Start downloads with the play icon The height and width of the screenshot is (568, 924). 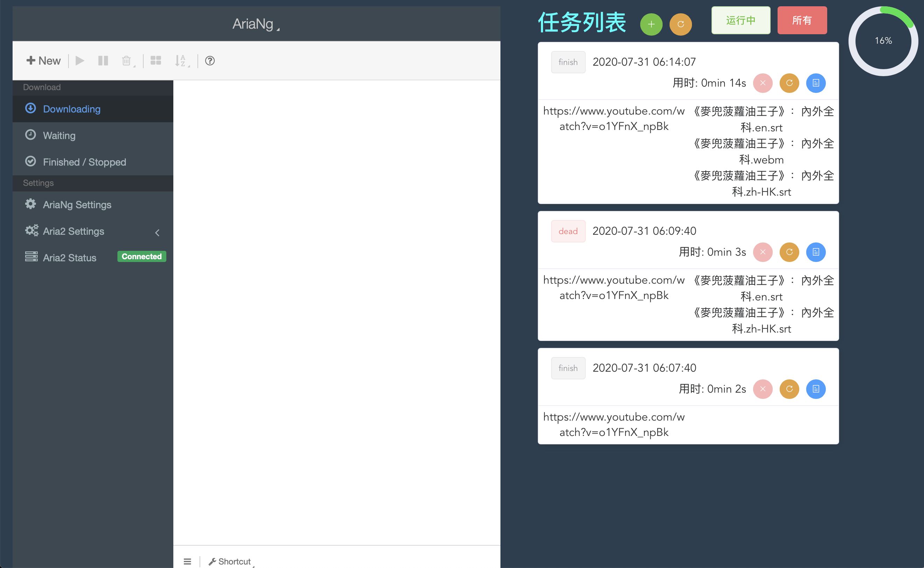click(x=80, y=60)
